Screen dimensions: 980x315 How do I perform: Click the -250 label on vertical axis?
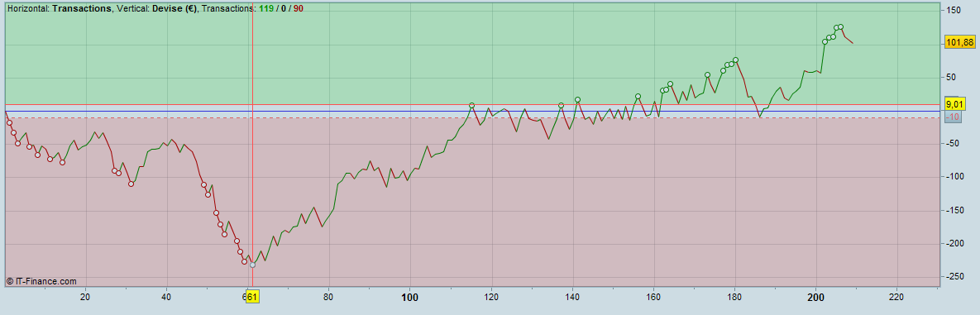tap(954, 277)
